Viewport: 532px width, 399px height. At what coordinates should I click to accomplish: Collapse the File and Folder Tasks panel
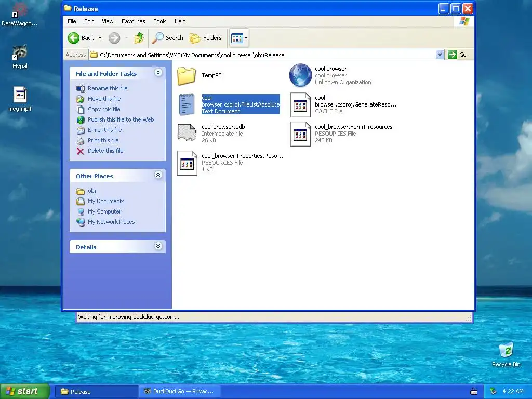point(158,73)
